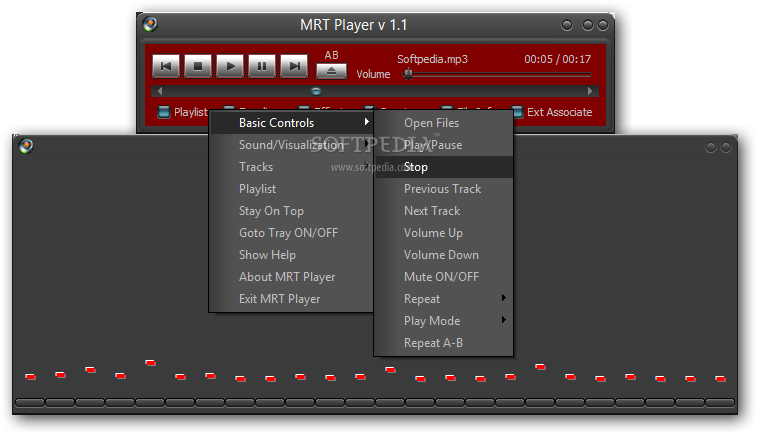Open the Basic Controls submenu
758x435 pixels.
click(x=291, y=123)
